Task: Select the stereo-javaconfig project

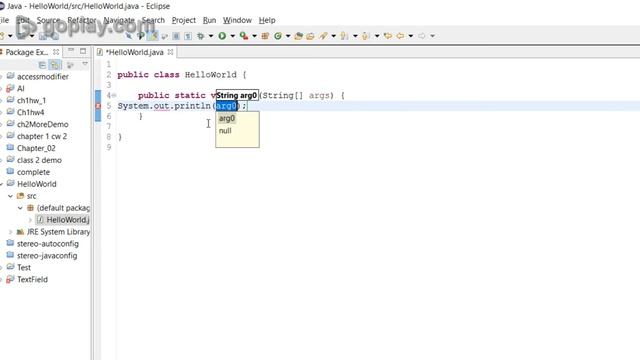Action: coord(47,256)
